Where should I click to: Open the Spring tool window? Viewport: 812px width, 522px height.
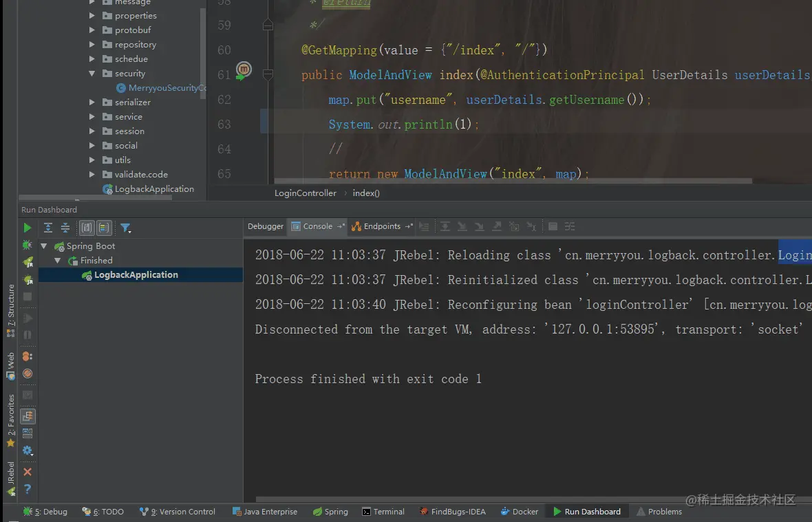coord(330,512)
